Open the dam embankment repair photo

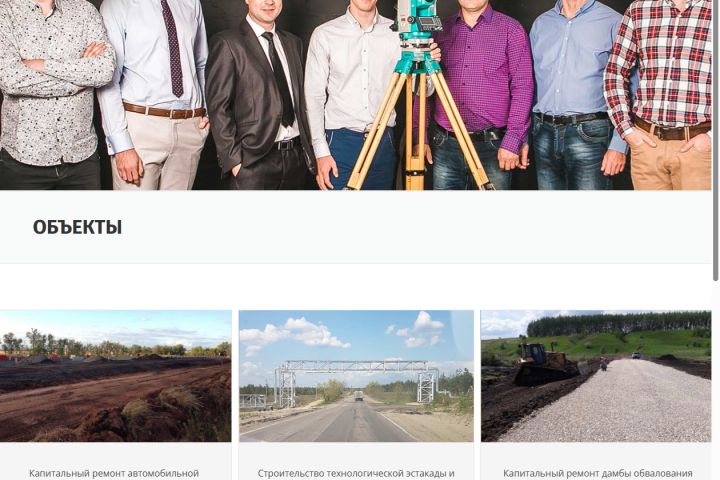[x=596, y=376]
